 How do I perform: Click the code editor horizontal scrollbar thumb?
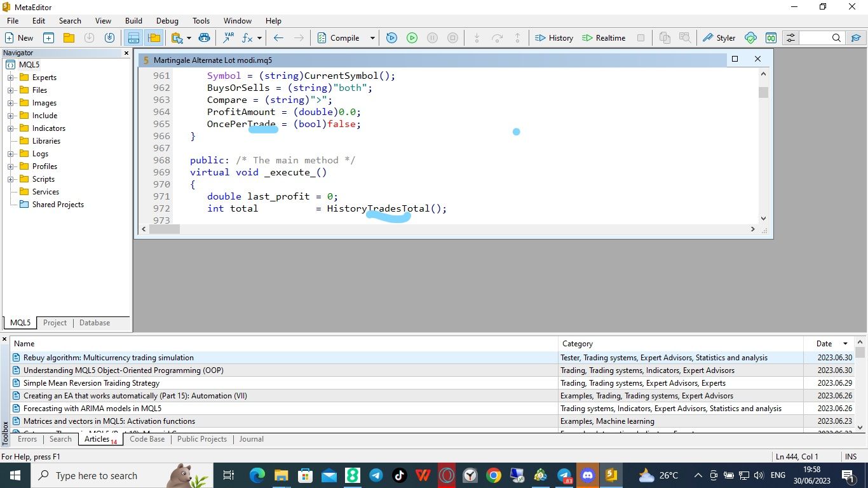165,229
